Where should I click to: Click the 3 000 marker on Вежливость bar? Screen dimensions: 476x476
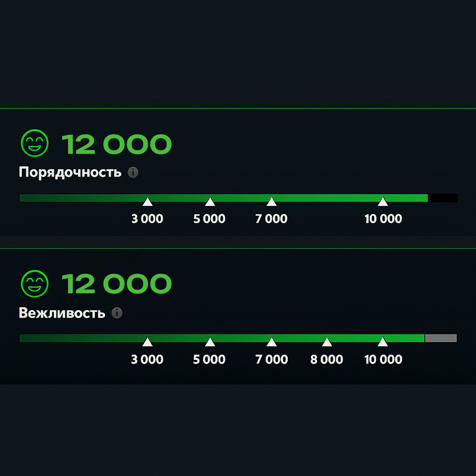tap(147, 342)
